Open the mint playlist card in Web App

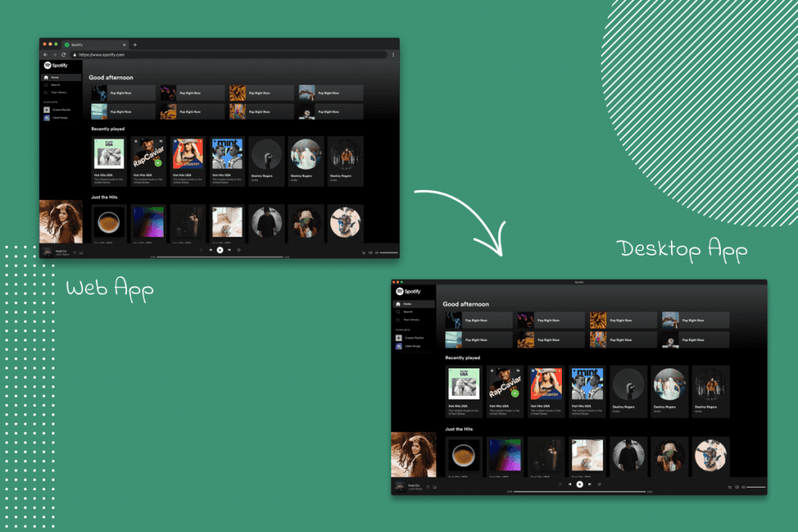[x=228, y=161]
